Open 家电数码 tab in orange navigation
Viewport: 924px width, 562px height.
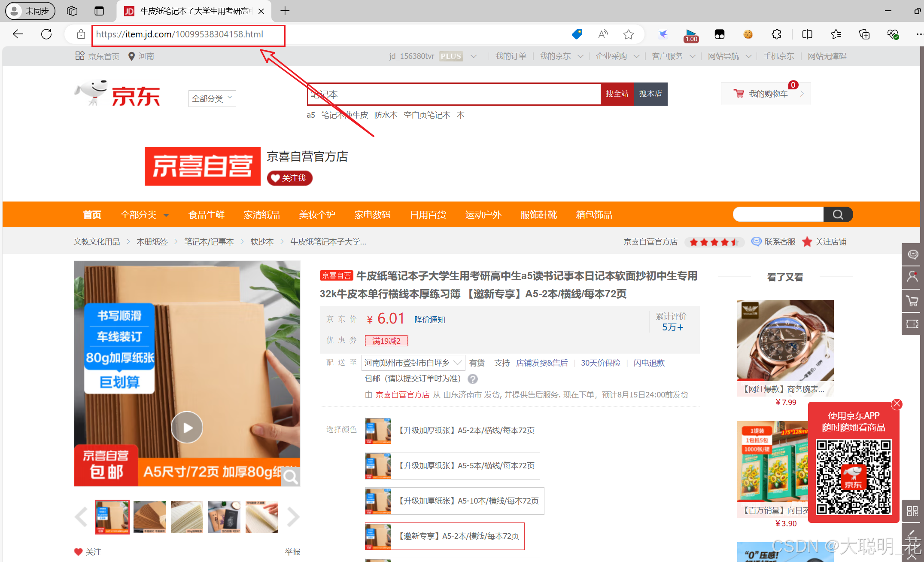click(372, 215)
